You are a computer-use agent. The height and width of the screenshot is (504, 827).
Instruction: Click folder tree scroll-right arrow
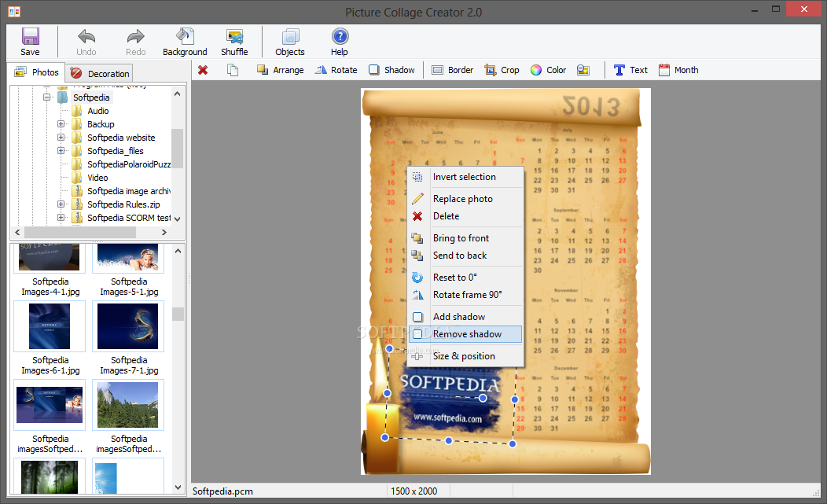[164, 232]
